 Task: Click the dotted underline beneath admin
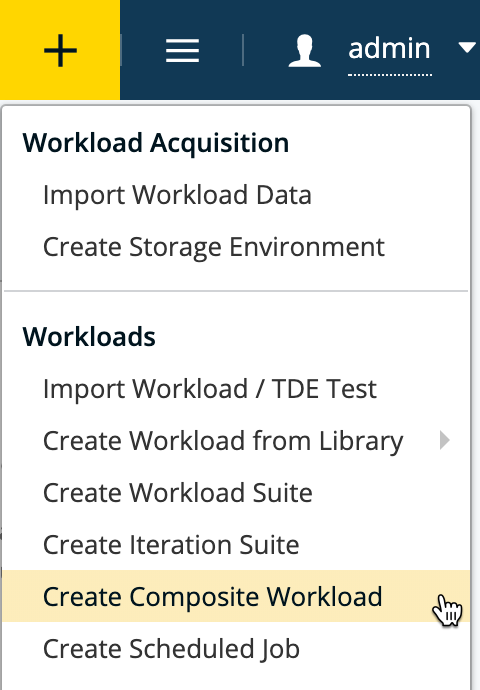390,75
